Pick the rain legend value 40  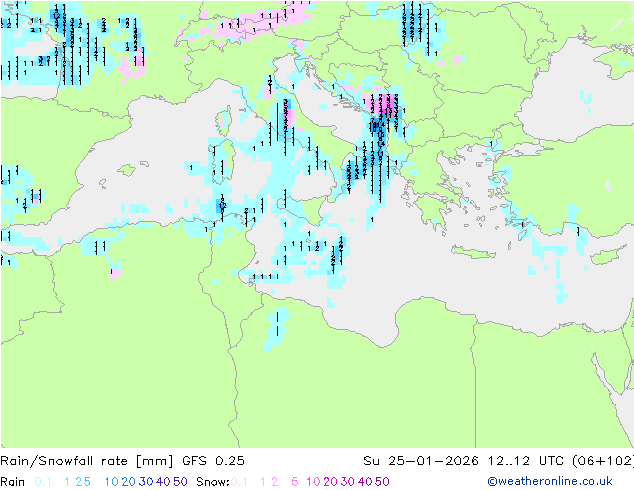[x=163, y=482]
